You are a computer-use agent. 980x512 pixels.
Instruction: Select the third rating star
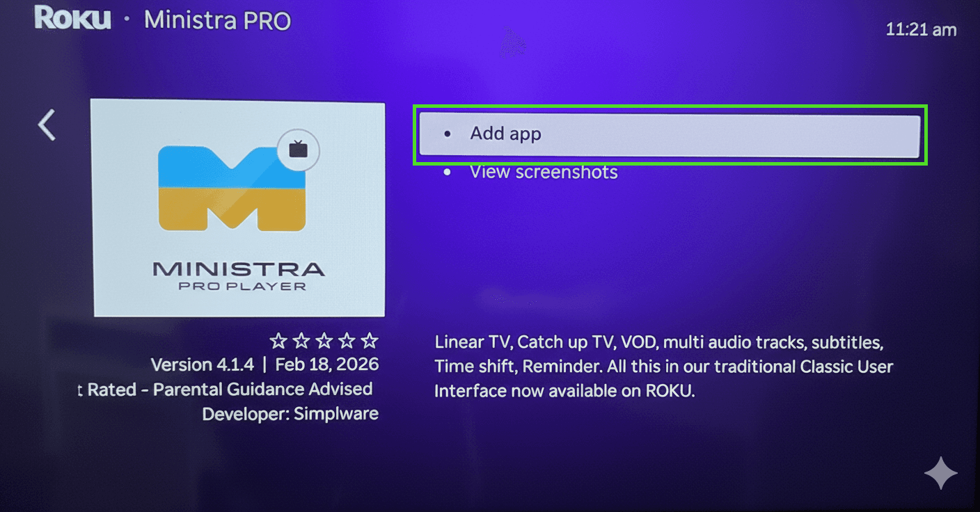coord(324,341)
